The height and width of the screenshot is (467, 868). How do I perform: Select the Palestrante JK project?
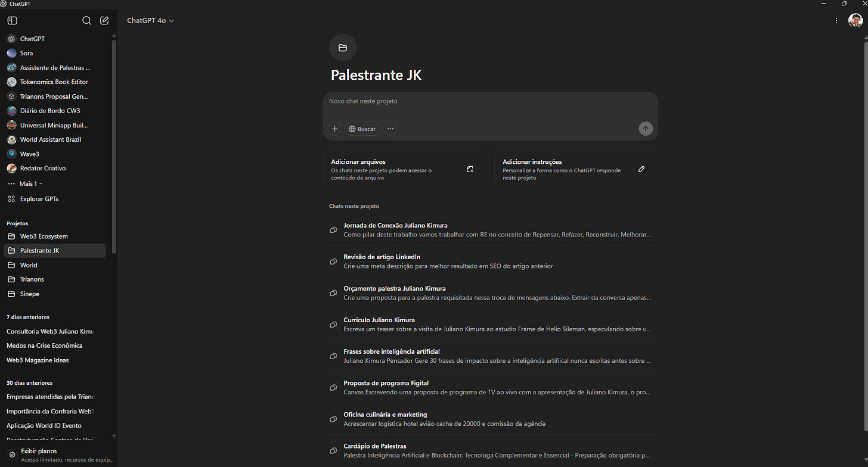click(x=55, y=251)
